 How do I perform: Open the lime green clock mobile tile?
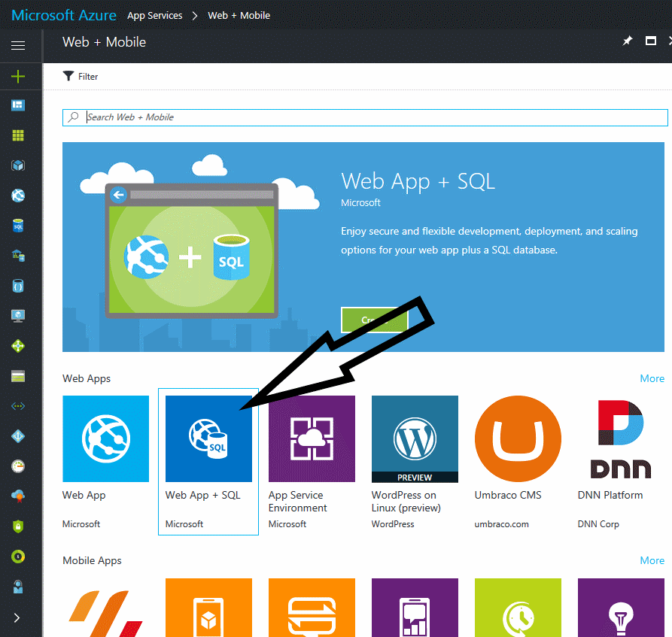pyautogui.click(x=518, y=608)
